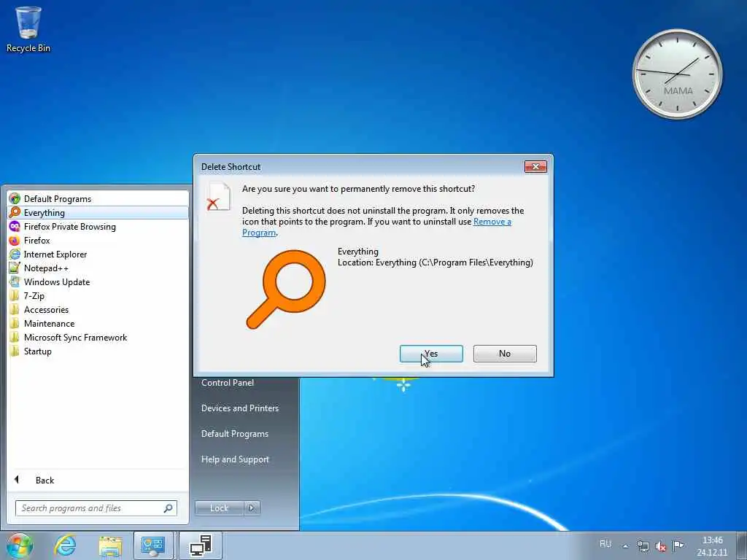Click the RU language indicator in tray
Screen dimensions: 747x560
click(605, 544)
